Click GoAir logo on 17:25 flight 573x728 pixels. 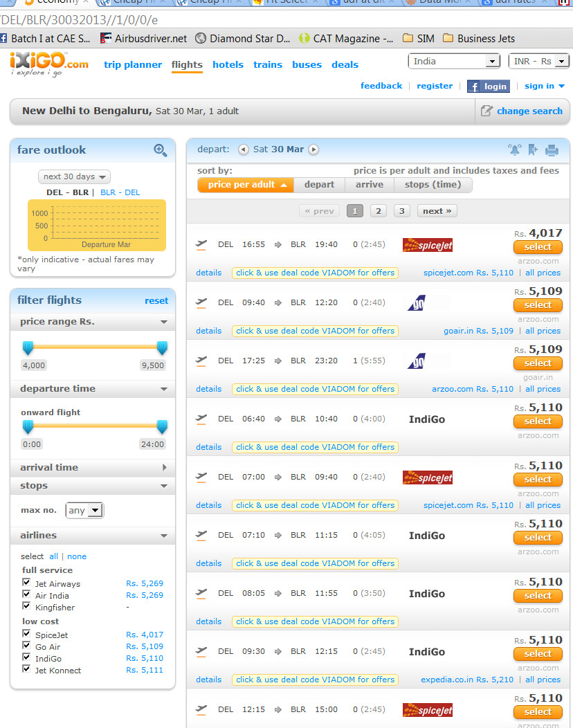coord(417,361)
